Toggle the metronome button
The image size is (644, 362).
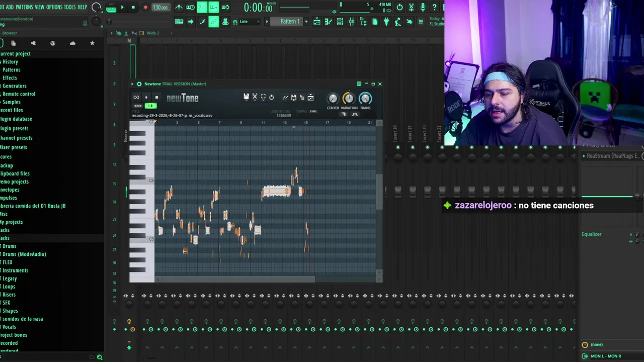point(179,8)
